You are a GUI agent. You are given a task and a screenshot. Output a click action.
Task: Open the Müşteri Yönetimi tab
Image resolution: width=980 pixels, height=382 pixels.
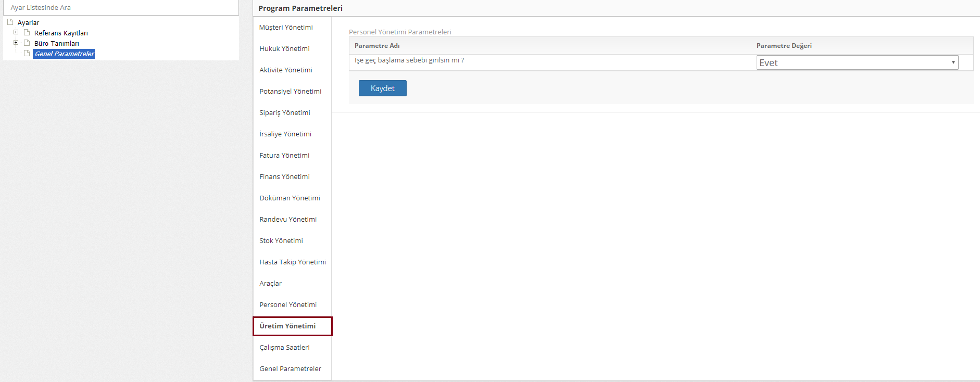click(286, 27)
